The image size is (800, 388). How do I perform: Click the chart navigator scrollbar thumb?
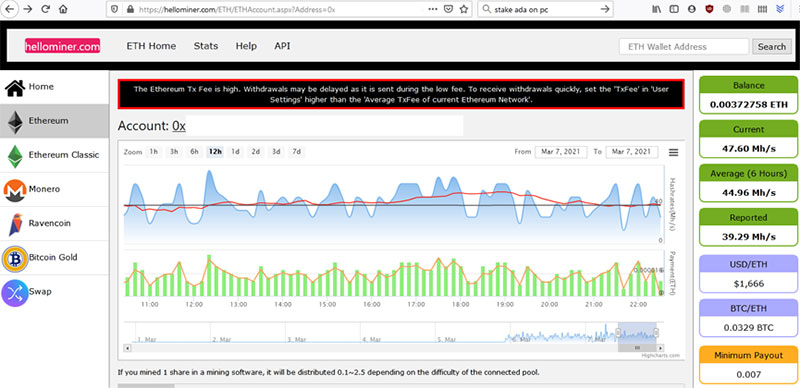point(637,348)
